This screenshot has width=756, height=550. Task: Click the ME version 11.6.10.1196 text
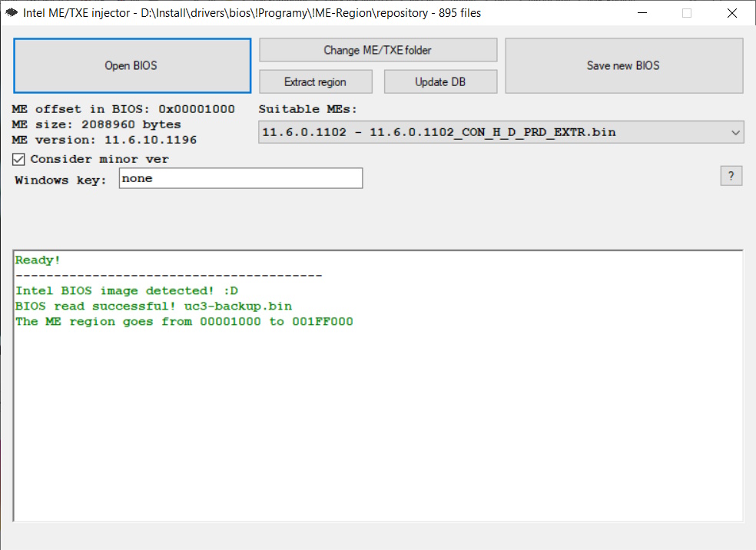point(104,140)
